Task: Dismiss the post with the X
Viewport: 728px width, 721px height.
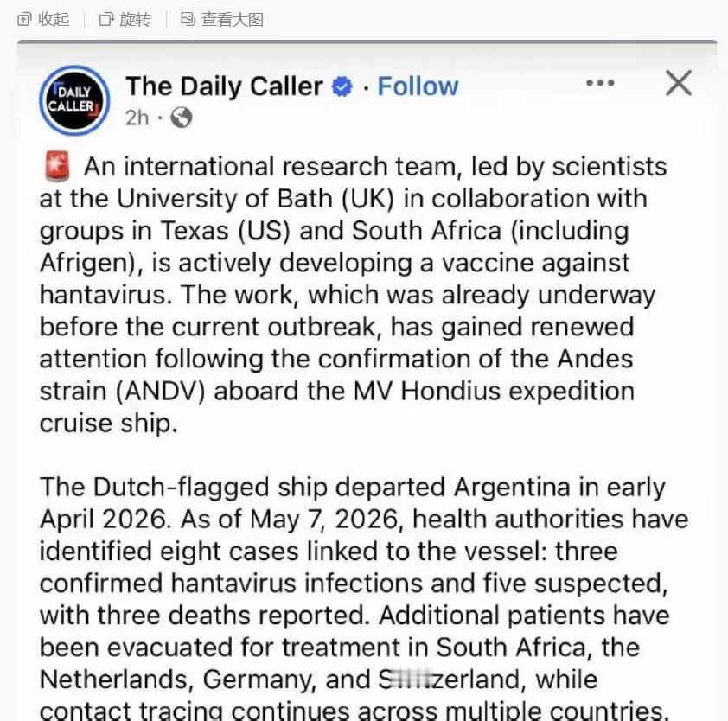Action: tap(679, 83)
